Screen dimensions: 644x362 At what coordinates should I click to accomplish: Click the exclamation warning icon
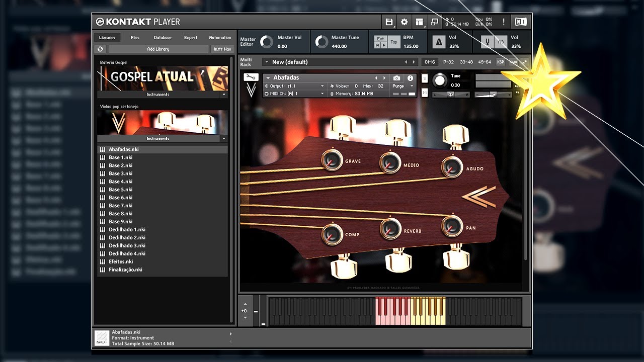coord(503,22)
